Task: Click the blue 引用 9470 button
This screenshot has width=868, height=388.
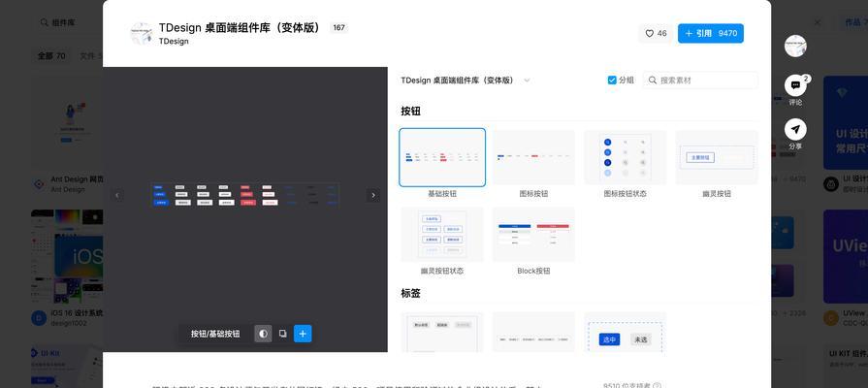Action: tap(710, 33)
